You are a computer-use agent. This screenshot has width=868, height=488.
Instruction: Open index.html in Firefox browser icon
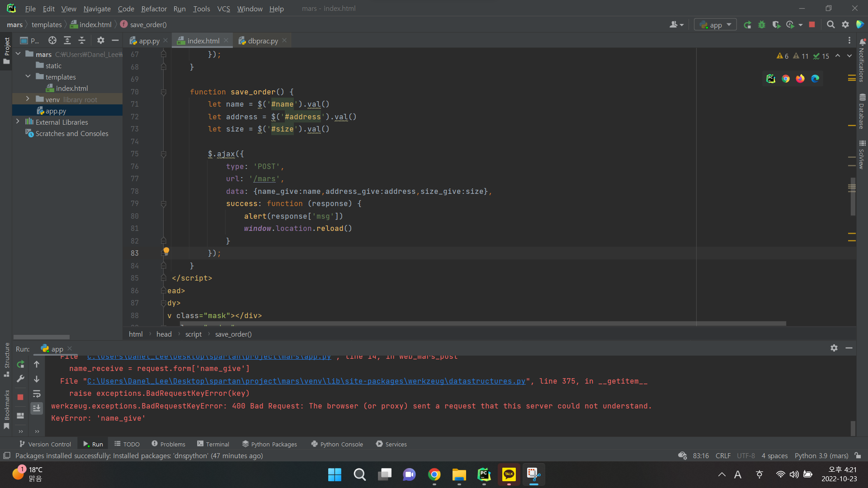pyautogui.click(x=800, y=79)
